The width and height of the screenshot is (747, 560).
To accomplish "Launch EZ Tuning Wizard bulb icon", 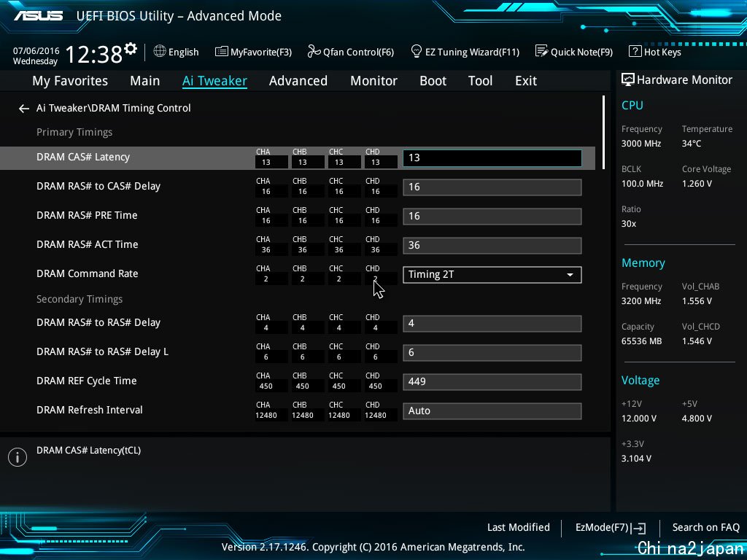I will tap(416, 52).
